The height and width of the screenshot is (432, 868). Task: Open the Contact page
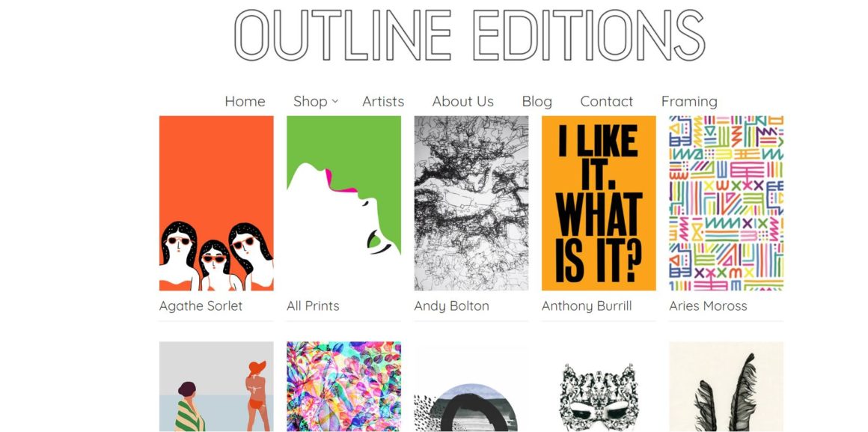[607, 101]
